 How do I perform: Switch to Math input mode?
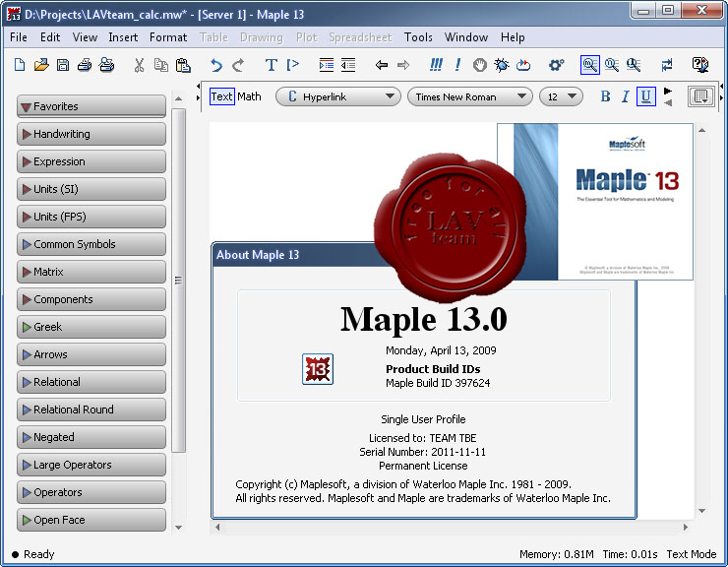pyautogui.click(x=249, y=96)
